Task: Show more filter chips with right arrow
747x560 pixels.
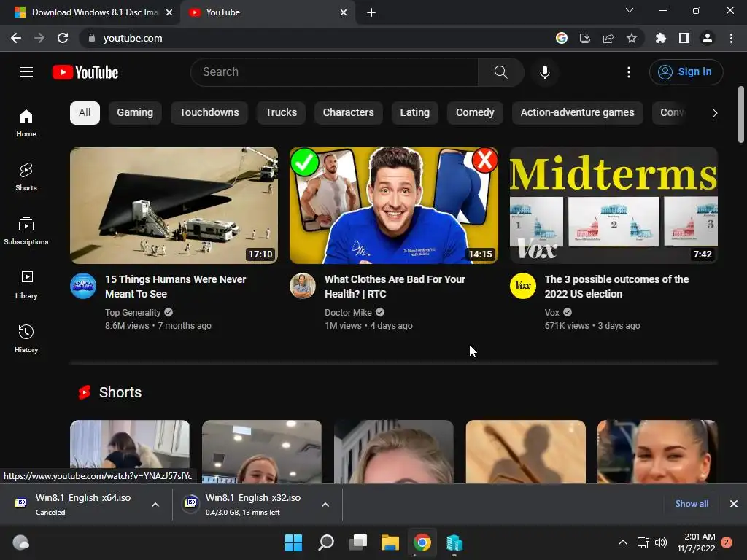Action: [714, 113]
